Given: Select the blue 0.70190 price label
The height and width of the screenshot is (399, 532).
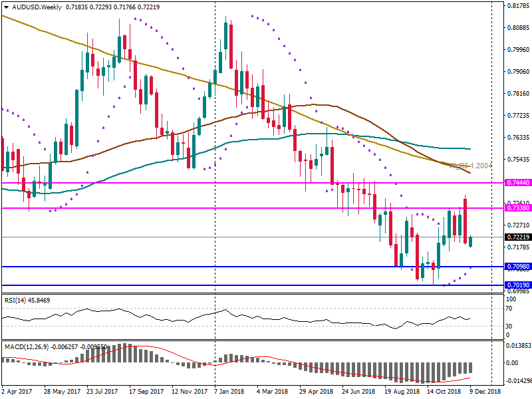Looking at the screenshot, I should [x=517, y=285].
